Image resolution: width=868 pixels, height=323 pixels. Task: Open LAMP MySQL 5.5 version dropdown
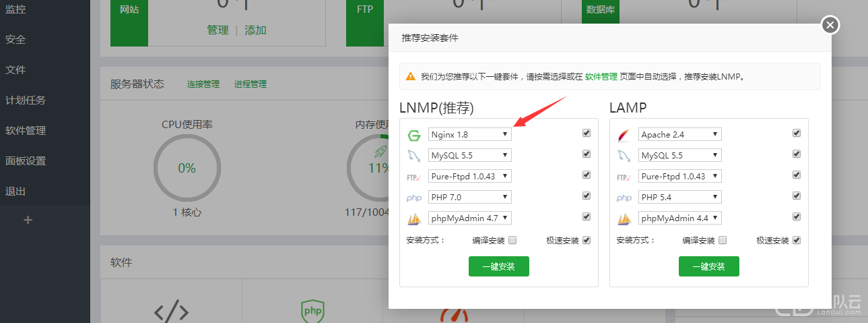[680, 156]
